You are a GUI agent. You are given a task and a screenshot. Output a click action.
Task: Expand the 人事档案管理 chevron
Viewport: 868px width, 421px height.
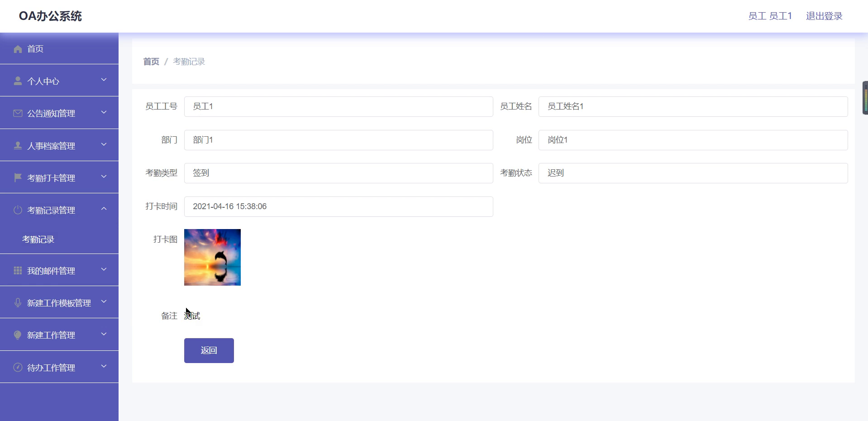(104, 144)
